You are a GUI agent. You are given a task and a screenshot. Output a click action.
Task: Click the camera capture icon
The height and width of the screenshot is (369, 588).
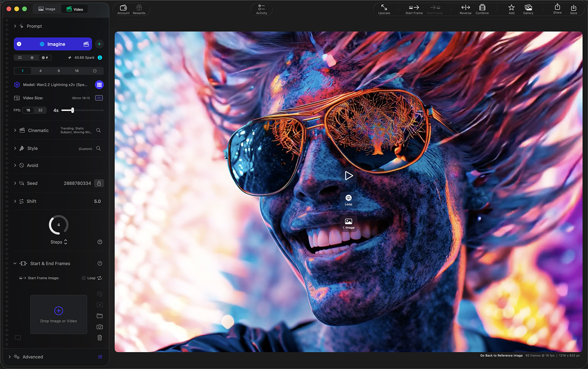[x=100, y=327]
